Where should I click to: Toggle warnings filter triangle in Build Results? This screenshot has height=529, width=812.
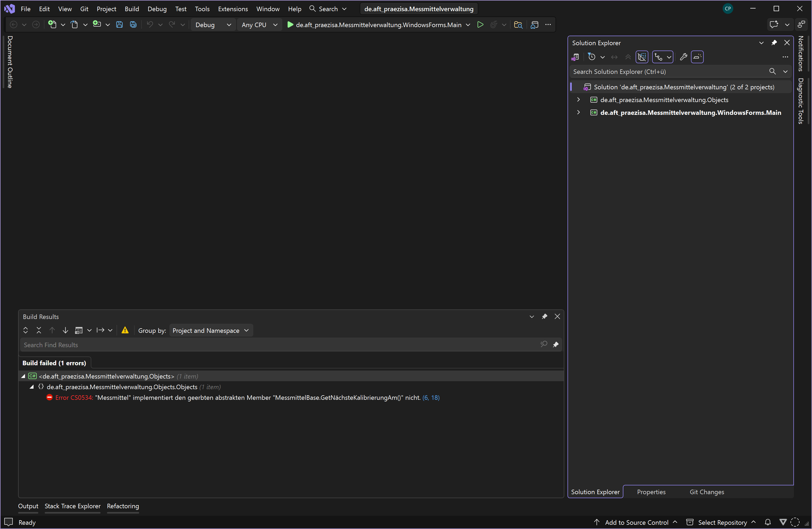(125, 330)
